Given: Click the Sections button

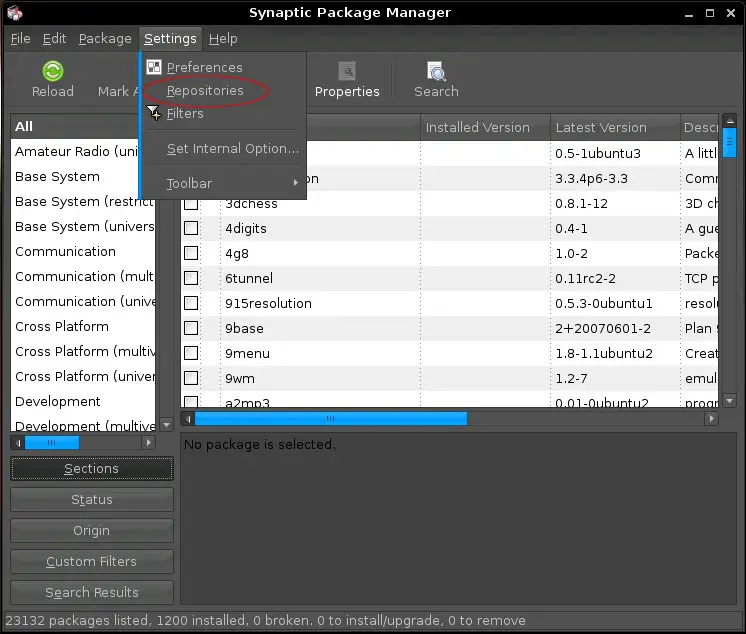Looking at the screenshot, I should 92,469.
